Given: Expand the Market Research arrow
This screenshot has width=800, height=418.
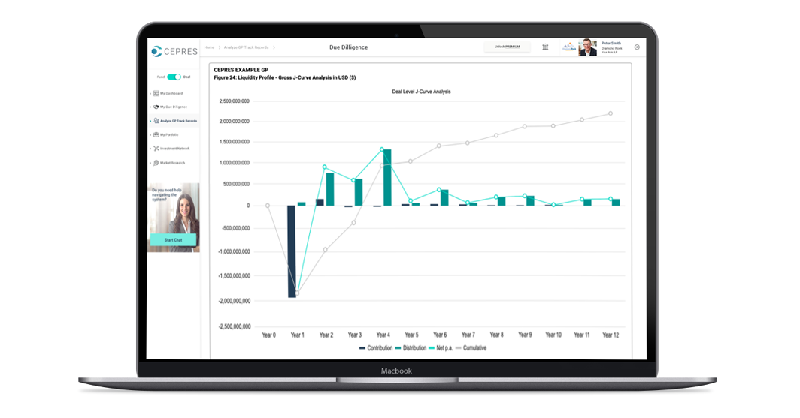Looking at the screenshot, I should pos(151,163).
